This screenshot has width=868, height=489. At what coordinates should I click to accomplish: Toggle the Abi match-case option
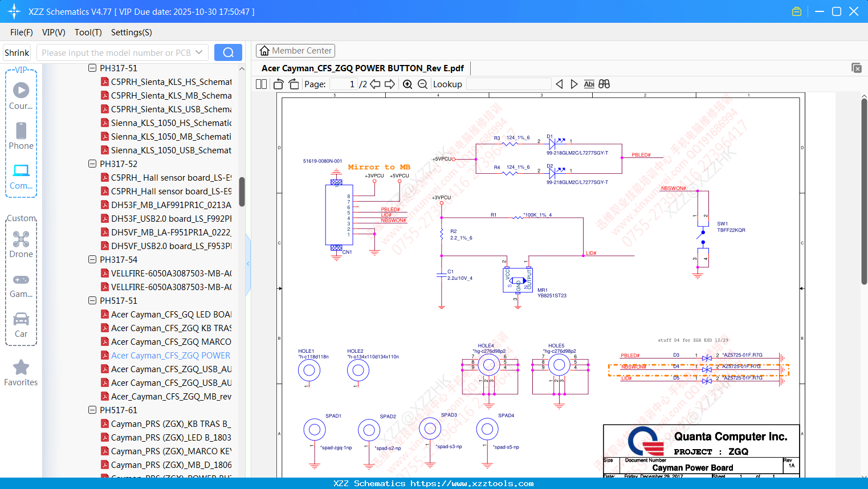[x=589, y=84]
